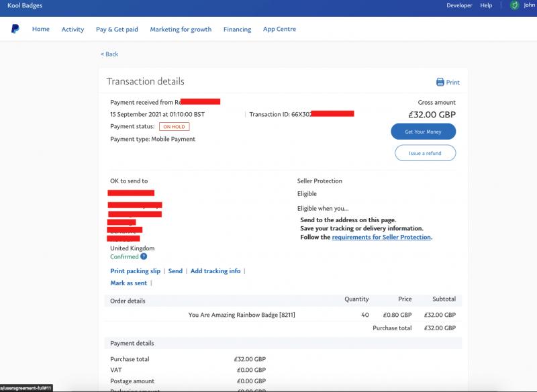Click the Postage amount value £0.00 GBP

point(251,381)
